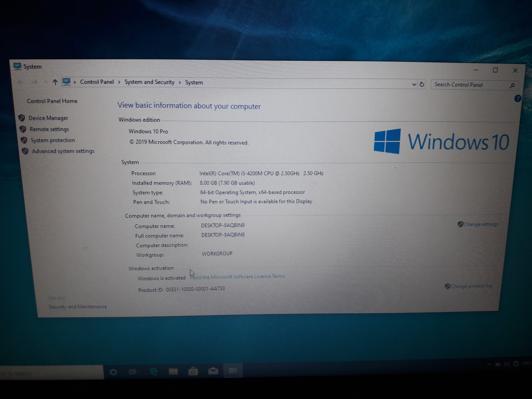Read the Microsoft Software Licence Terms
Viewport: 532px width, 399px height.
point(237,277)
